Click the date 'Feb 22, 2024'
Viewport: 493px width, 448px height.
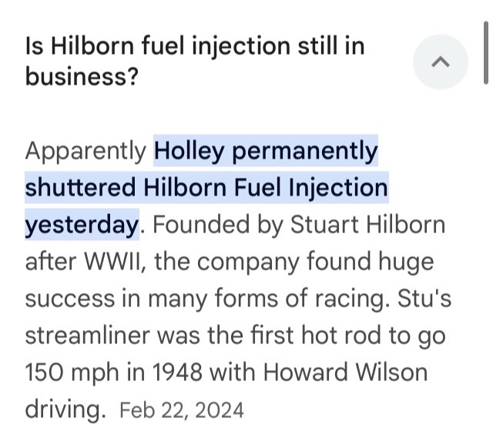click(182, 410)
